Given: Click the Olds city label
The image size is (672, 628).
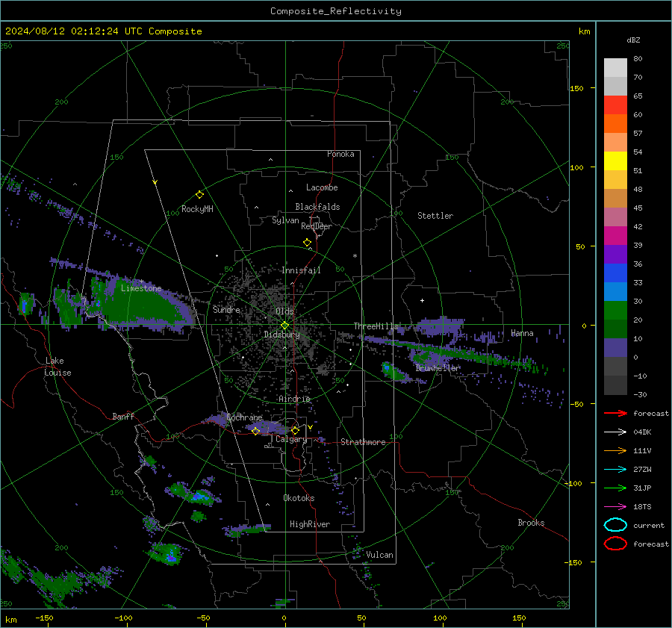Looking at the screenshot, I should [x=284, y=311].
